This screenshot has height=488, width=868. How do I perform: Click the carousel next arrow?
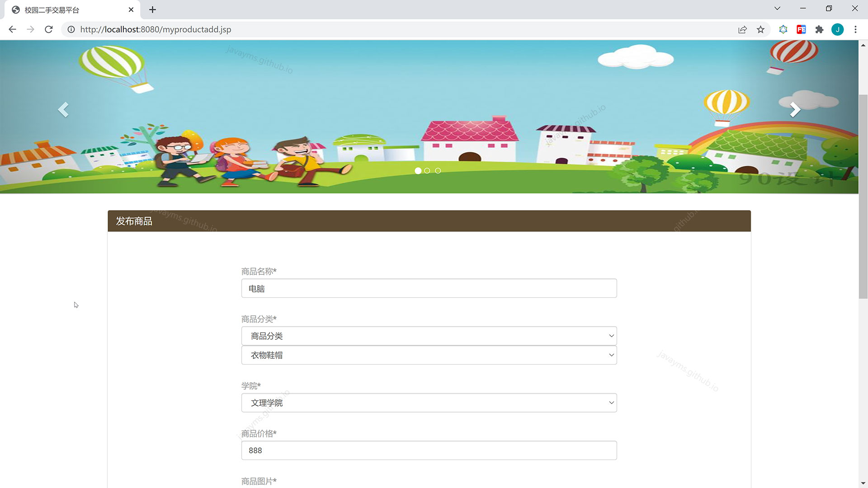tap(795, 110)
